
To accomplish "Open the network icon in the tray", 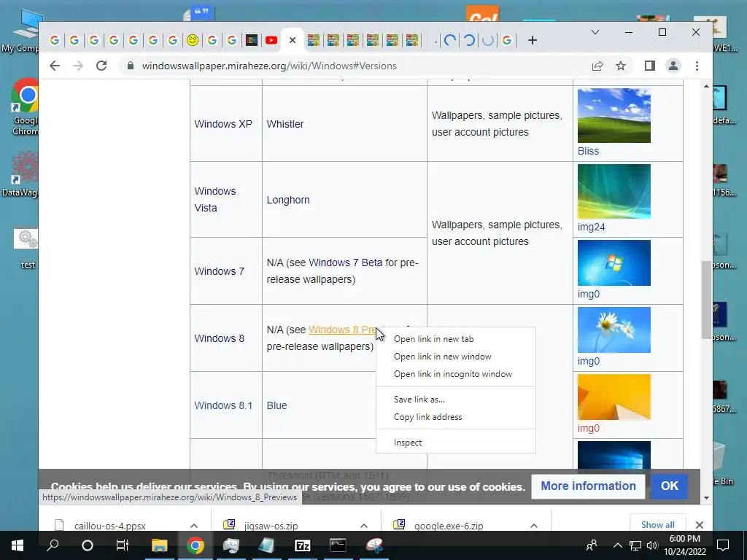I will [635, 545].
